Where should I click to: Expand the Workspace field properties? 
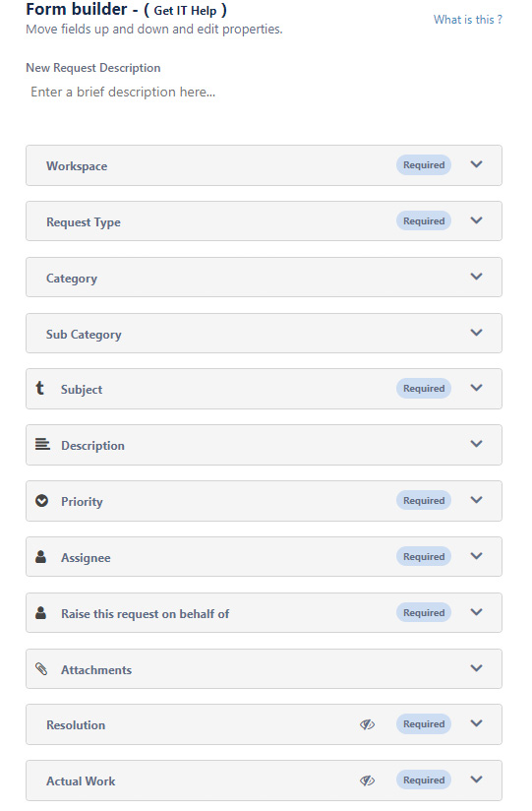477,164
